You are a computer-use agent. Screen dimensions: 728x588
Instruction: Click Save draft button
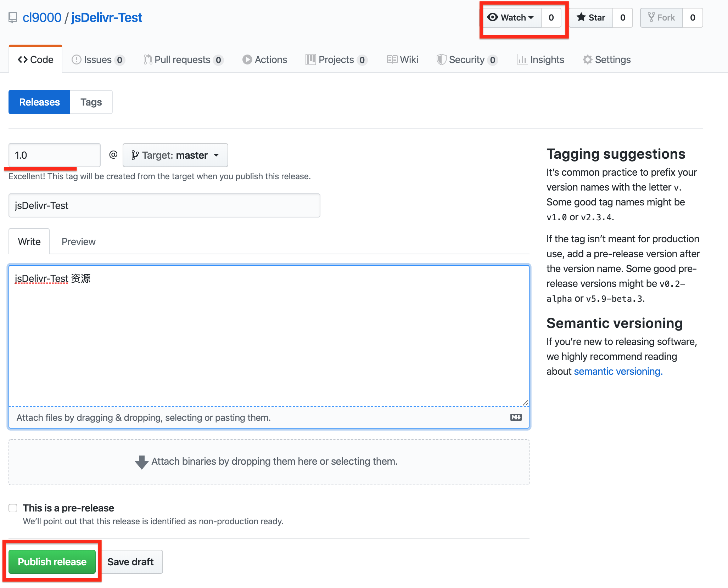(x=130, y=562)
